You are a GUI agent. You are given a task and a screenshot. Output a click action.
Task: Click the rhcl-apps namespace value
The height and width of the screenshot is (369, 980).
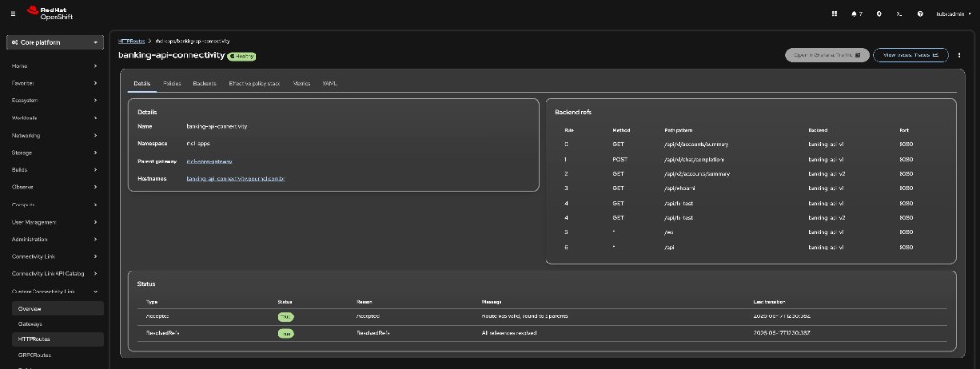[x=197, y=143]
